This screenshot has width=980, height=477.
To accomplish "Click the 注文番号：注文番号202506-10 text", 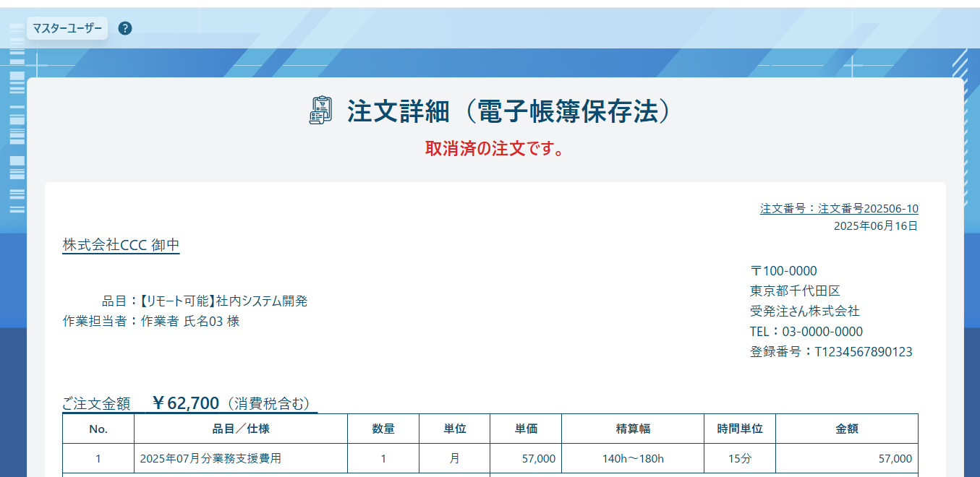I will coord(839,208).
